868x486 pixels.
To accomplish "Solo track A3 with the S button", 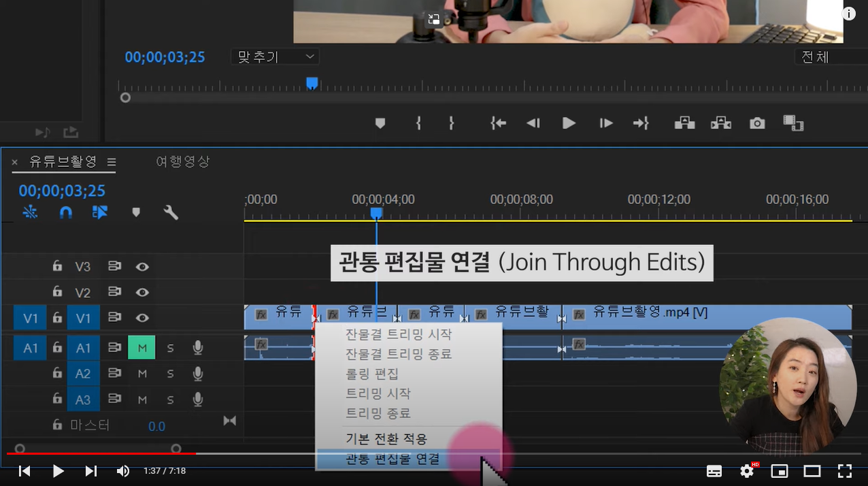I will tap(170, 400).
